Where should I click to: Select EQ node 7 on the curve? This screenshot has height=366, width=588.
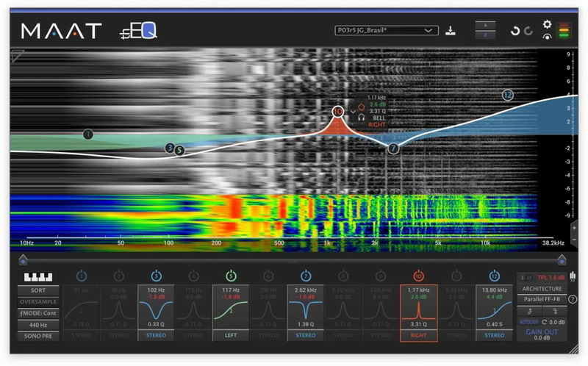point(393,148)
